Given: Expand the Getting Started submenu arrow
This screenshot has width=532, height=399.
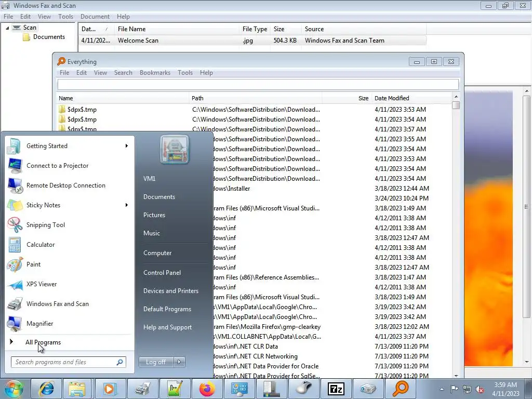Looking at the screenshot, I should pyautogui.click(x=127, y=146).
